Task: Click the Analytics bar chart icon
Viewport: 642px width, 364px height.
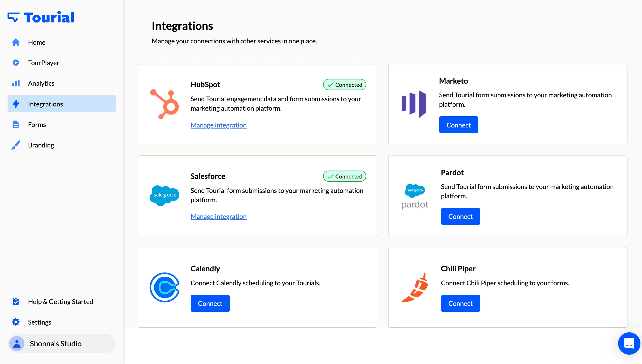Action: [x=16, y=83]
